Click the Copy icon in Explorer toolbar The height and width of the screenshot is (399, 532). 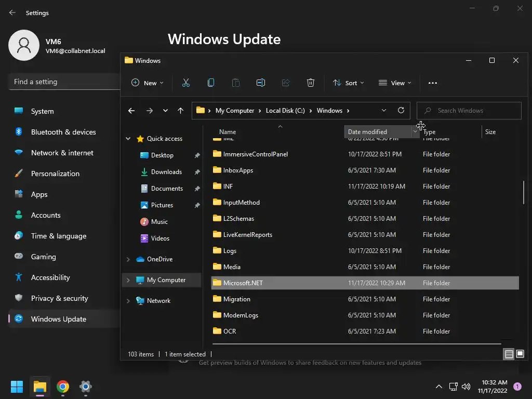tap(211, 83)
